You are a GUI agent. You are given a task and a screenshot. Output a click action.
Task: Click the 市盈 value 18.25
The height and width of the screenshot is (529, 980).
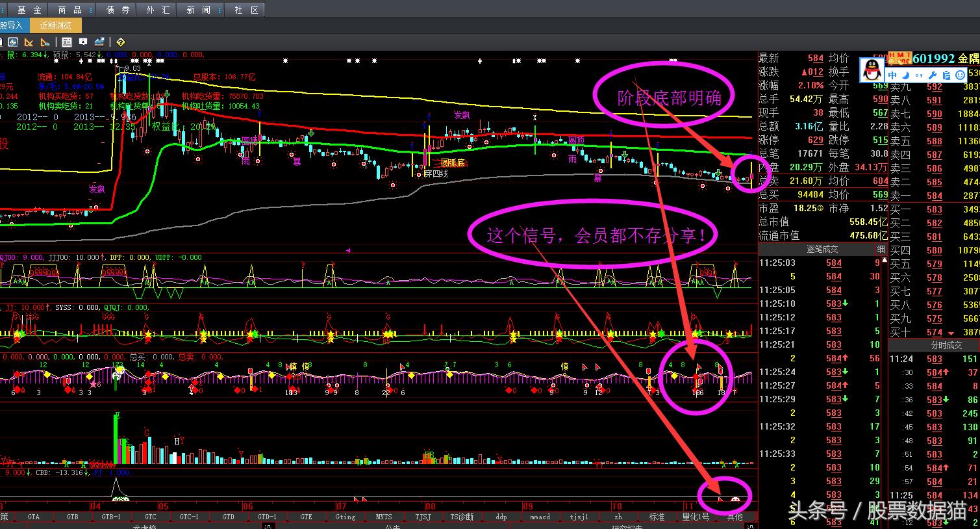click(806, 209)
